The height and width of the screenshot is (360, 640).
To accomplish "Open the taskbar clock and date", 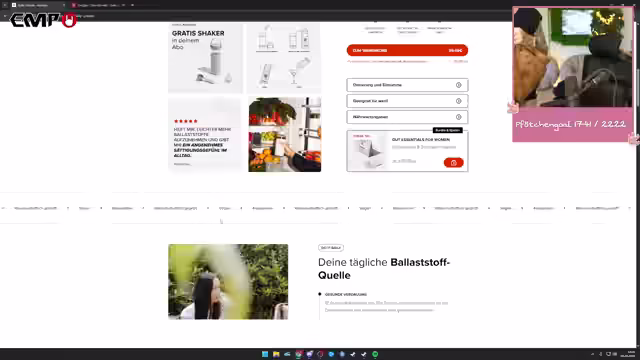I will 628,354.
